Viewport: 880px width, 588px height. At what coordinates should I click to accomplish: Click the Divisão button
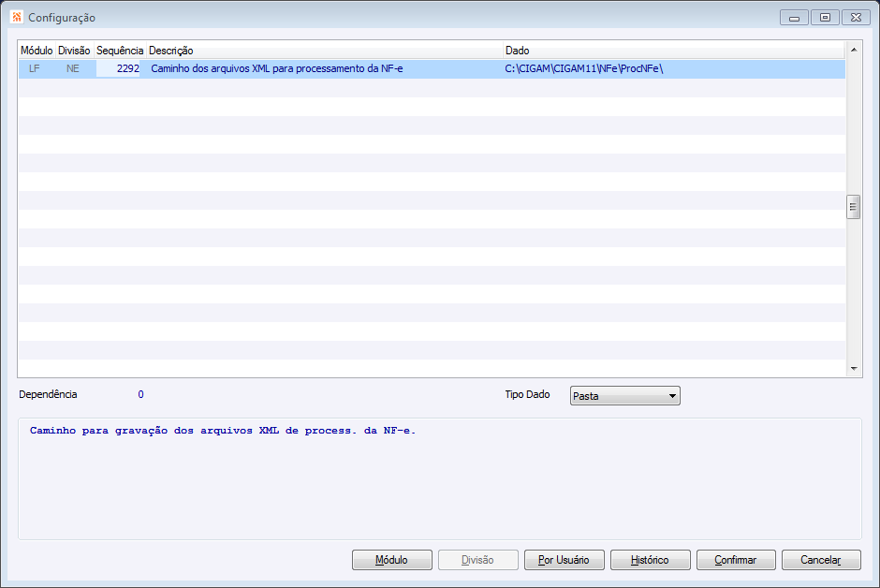477,559
